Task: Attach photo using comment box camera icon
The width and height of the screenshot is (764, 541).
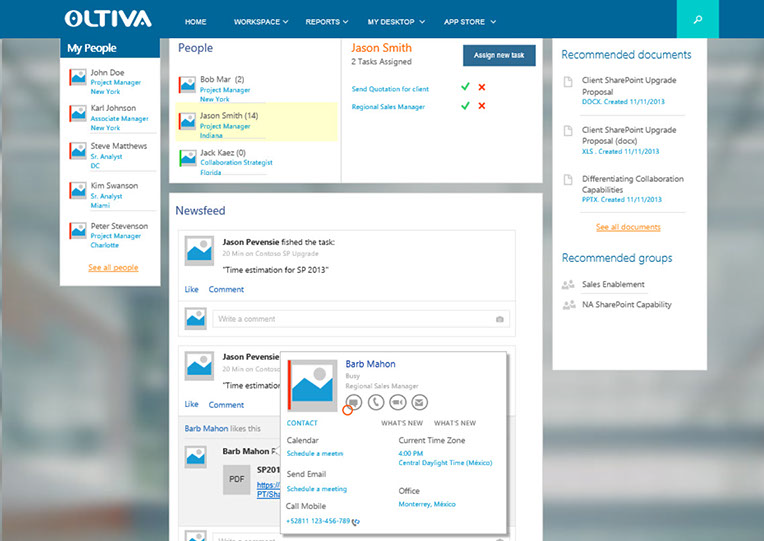Action: point(500,319)
